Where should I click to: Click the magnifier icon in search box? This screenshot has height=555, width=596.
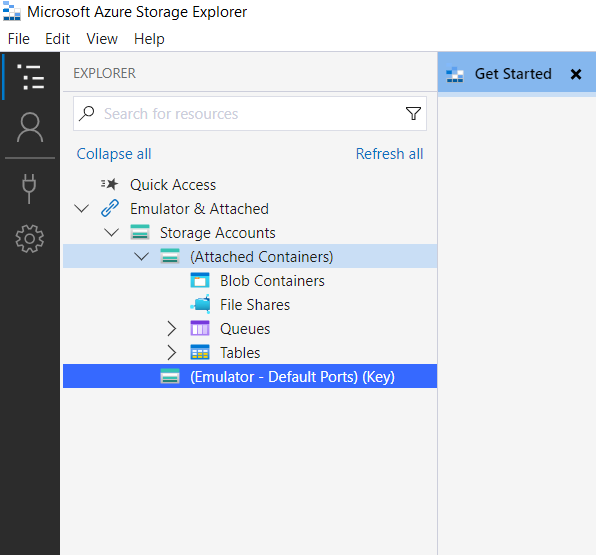tap(87, 113)
